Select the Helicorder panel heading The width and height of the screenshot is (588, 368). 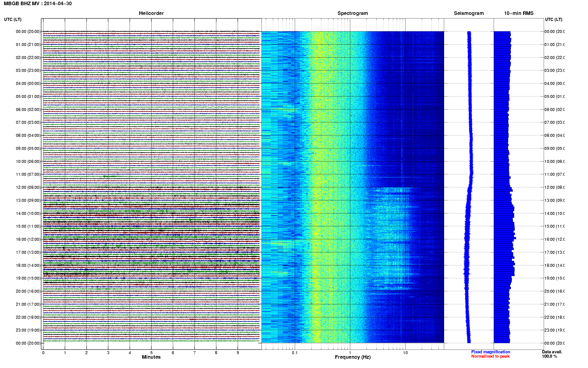151,13
